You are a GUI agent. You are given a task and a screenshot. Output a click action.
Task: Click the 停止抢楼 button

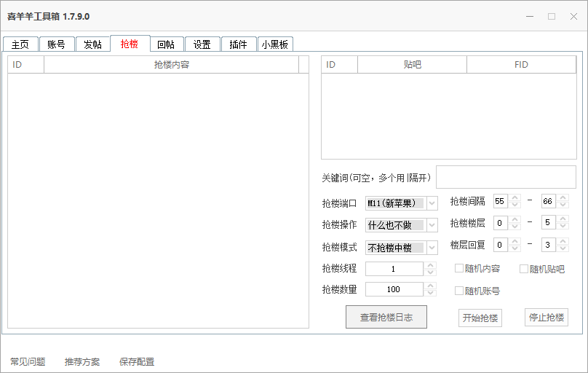pos(546,318)
